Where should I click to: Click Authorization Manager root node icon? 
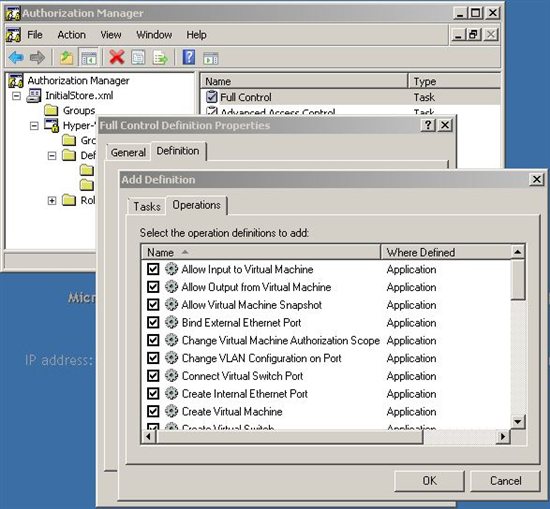pyautogui.click(x=15, y=81)
